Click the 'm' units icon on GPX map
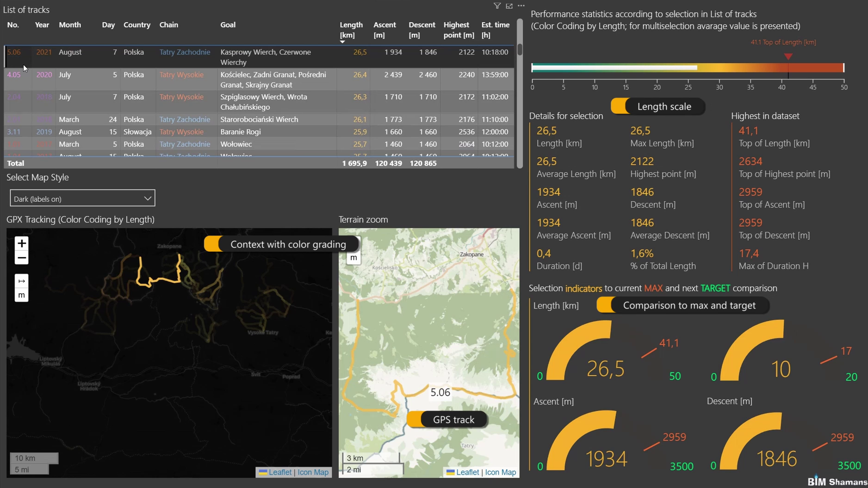The width and height of the screenshot is (868, 488). [x=21, y=295]
